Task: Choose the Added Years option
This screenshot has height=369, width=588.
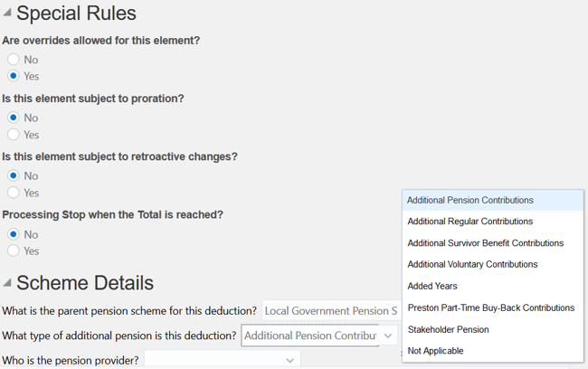Action: click(432, 286)
